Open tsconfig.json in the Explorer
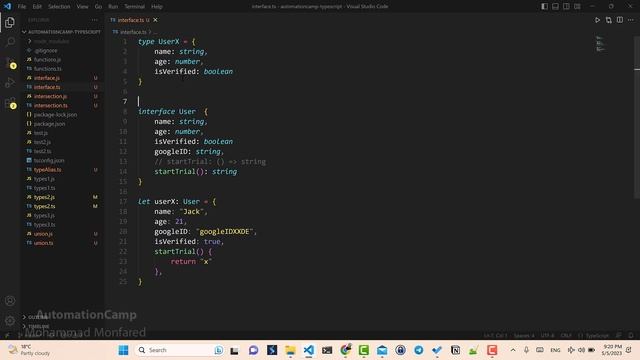640x360 pixels. pyautogui.click(x=61, y=160)
